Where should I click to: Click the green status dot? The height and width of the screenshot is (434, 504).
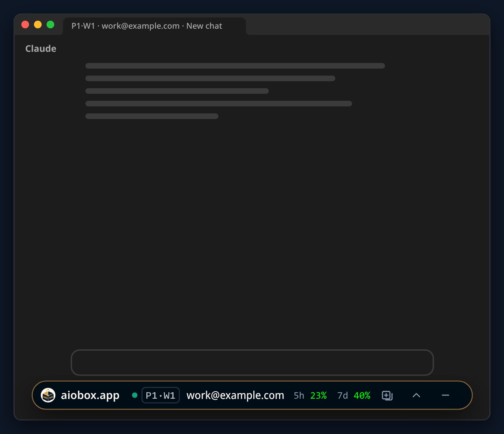point(134,395)
